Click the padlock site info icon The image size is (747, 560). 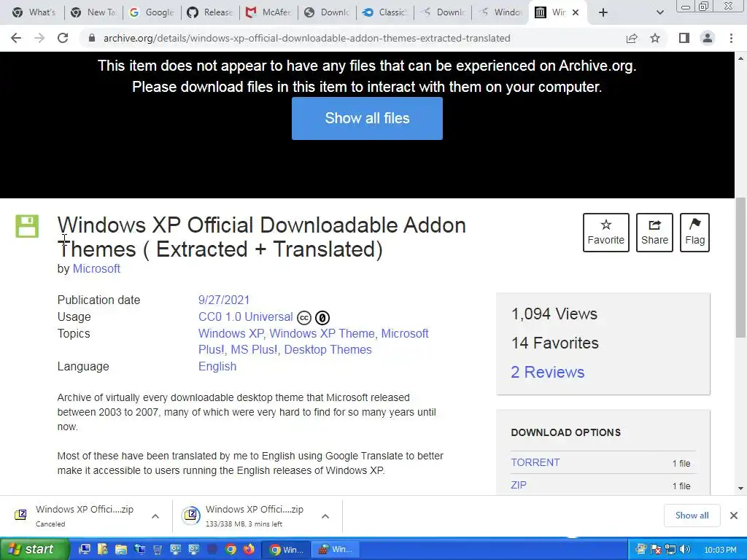pyautogui.click(x=92, y=38)
